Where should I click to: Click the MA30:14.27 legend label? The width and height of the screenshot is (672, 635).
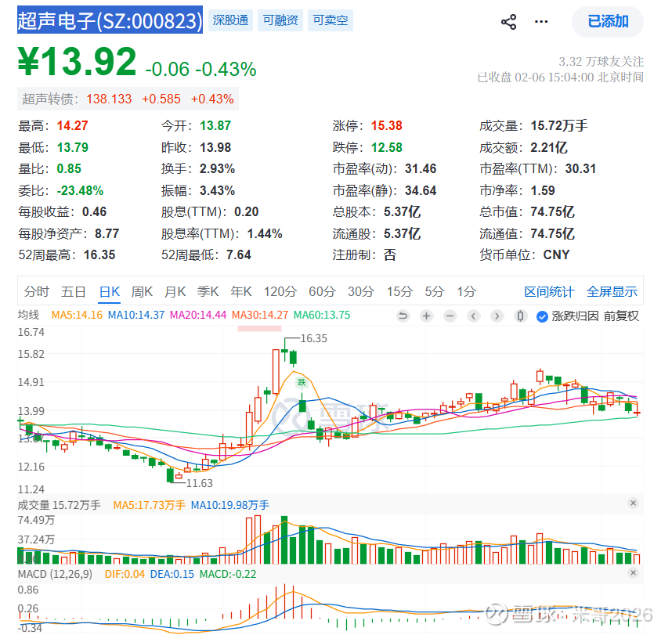[x=260, y=315]
